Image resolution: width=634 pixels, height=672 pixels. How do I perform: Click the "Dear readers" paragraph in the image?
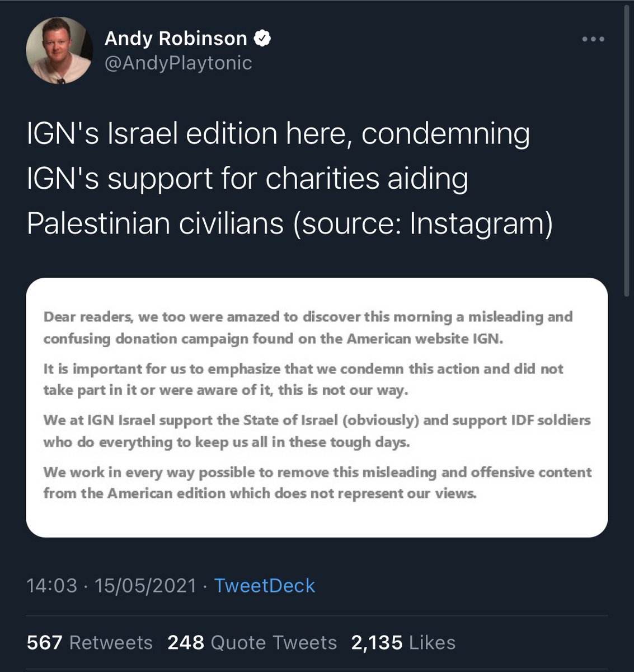point(308,328)
